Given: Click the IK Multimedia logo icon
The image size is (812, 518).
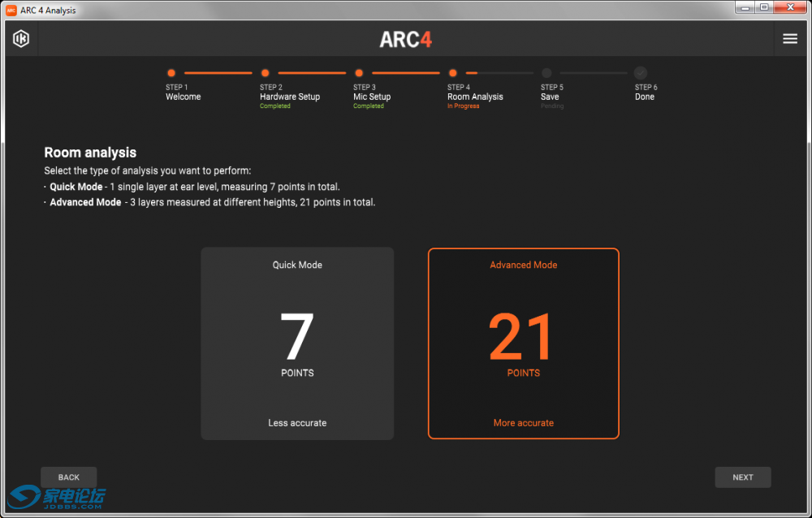Looking at the screenshot, I should [21, 39].
